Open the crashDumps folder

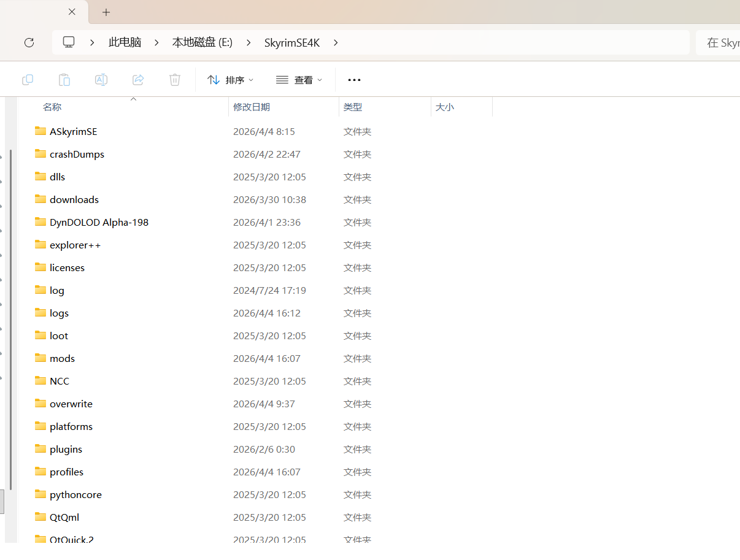(x=77, y=154)
